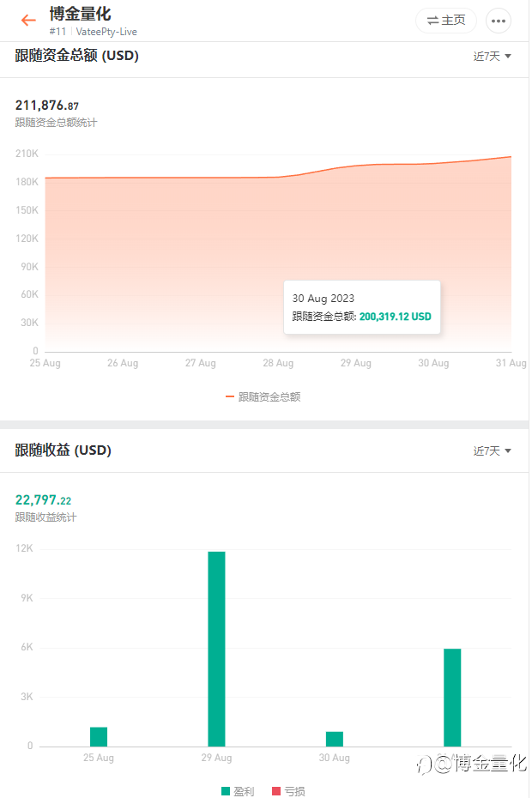Click the VateePty-Live broker label
Image resolution: width=532 pixels, height=798 pixels.
[x=106, y=32]
